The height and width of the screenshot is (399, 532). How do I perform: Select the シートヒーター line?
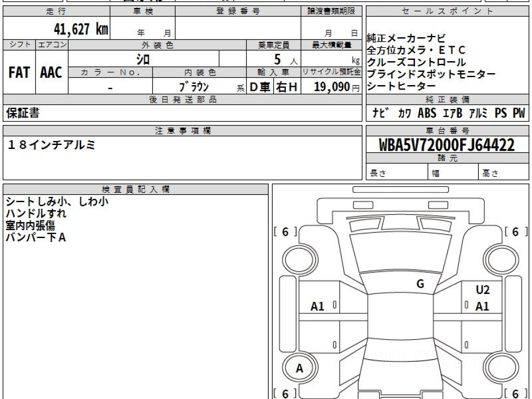click(x=402, y=86)
